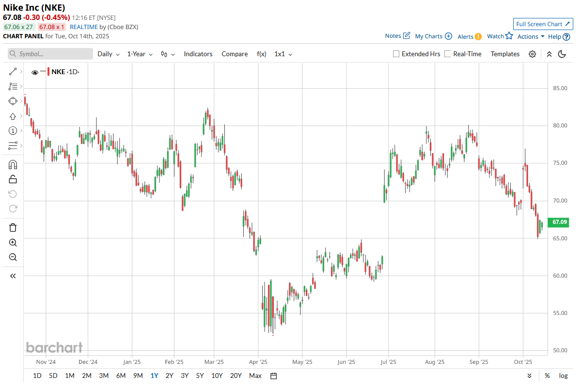582x392 pixels.
Task: Click the Symbol search field
Action: pos(50,54)
